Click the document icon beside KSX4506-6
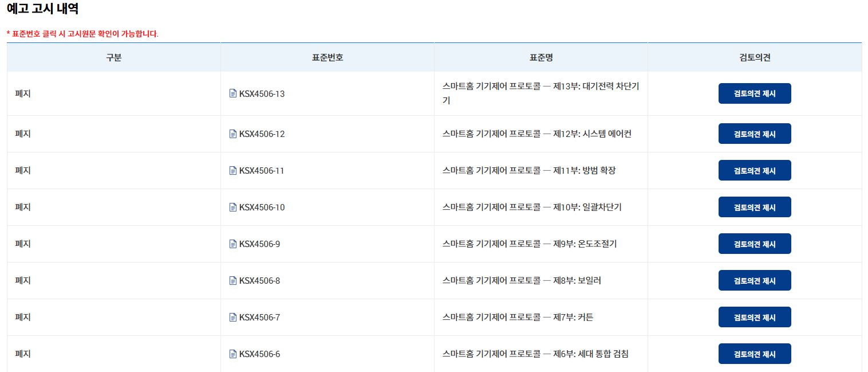Image resolution: width=868 pixels, height=372 pixels. tap(232, 354)
